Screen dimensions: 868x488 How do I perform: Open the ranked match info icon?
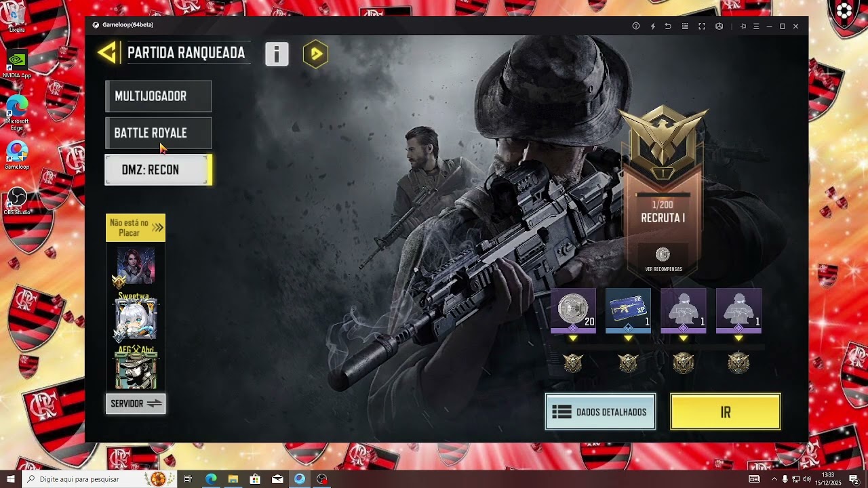pyautogui.click(x=277, y=54)
